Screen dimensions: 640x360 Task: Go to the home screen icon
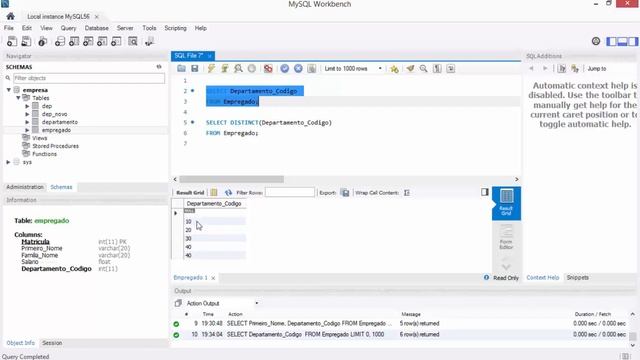coord(11,16)
